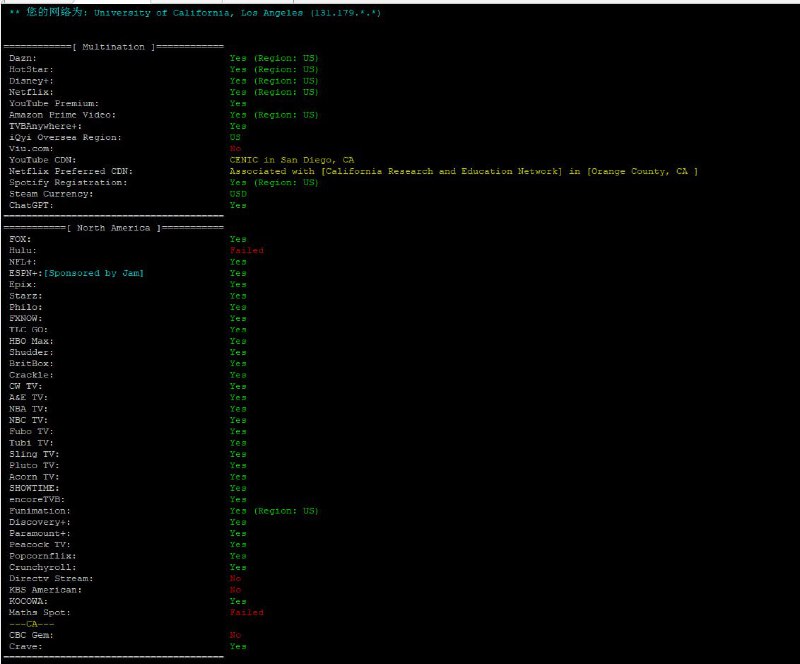Click the Shudder: label
Screen dimensions: 800x664
coord(31,352)
